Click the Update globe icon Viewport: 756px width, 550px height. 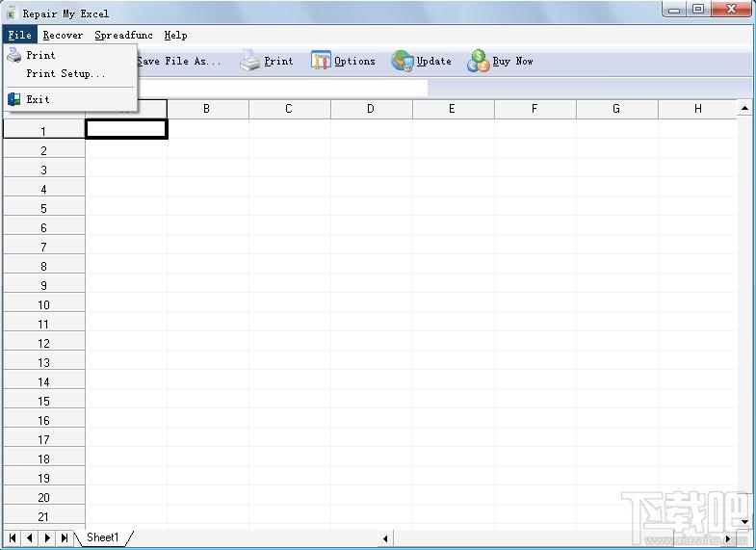tap(403, 61)
